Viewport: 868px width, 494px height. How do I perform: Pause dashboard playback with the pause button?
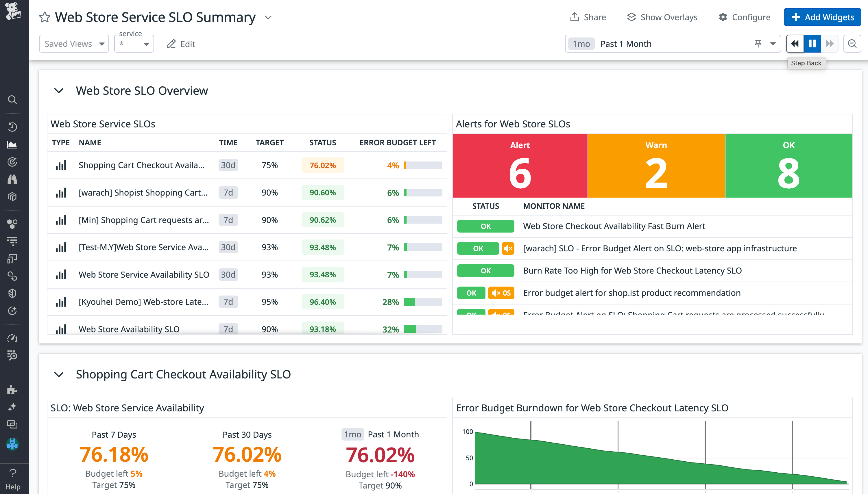click(812, 43)
